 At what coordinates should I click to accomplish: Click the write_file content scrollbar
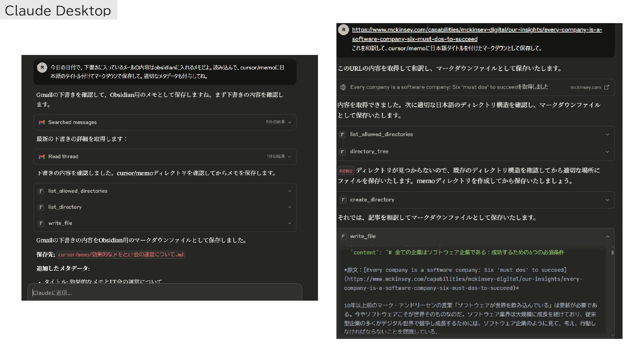pos(612,252)
